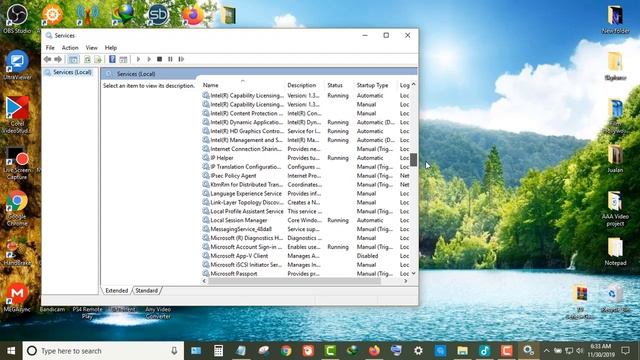Open Firefox from the taskbar
Image resolution: width=640 pixels, height=360 pixels.
[374, 351]
